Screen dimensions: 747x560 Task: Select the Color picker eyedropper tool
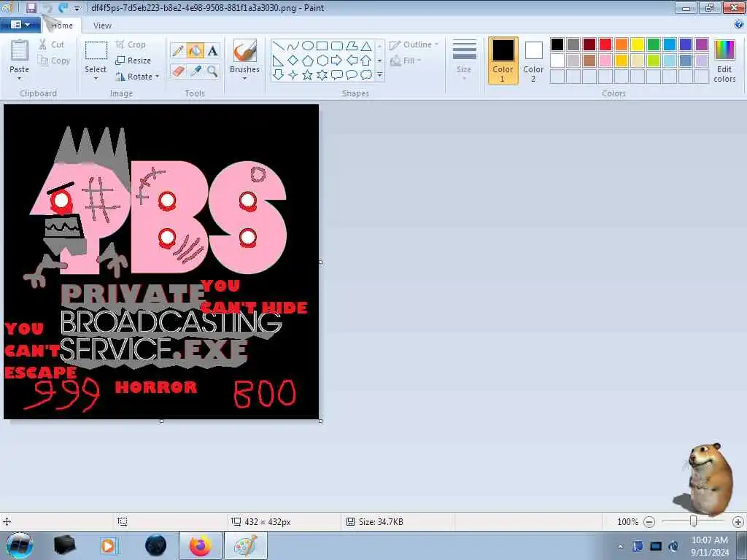(195, 71)
